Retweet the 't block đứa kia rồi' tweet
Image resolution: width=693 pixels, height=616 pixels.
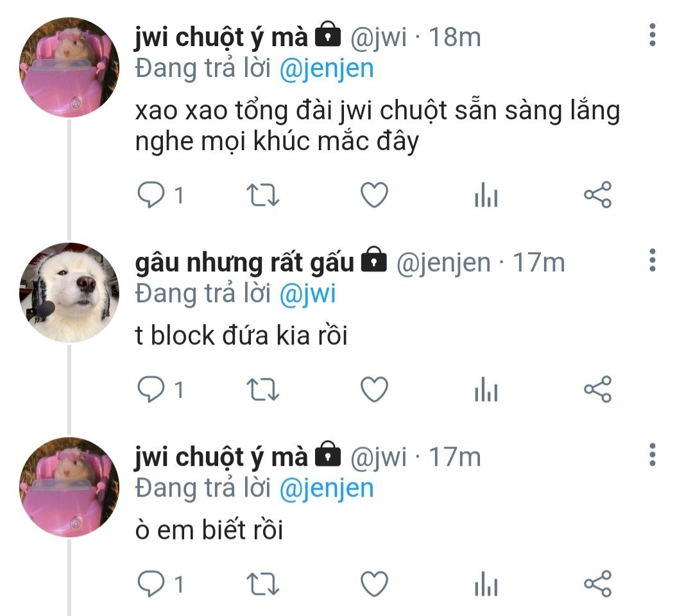point(262,389)
